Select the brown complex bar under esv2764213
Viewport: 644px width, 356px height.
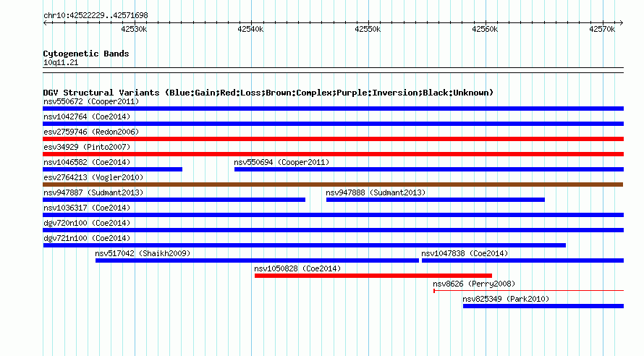pyautogui.click(x=333, y=185)
